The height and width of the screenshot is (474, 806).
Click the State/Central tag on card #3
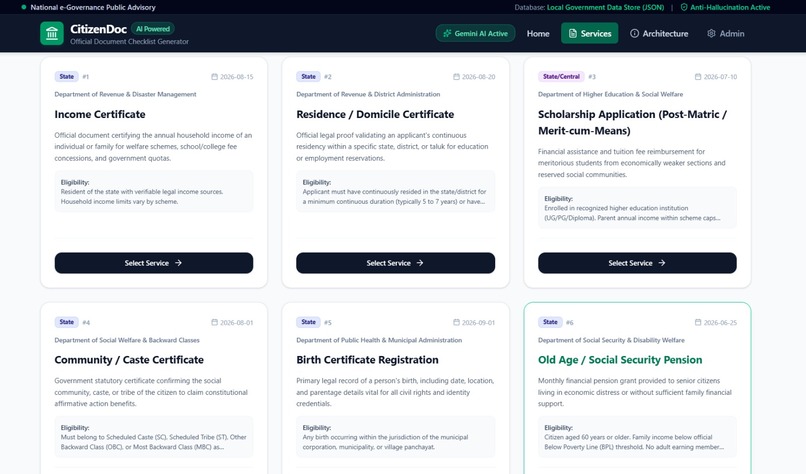pyautogui.click(x=561, y=77)
